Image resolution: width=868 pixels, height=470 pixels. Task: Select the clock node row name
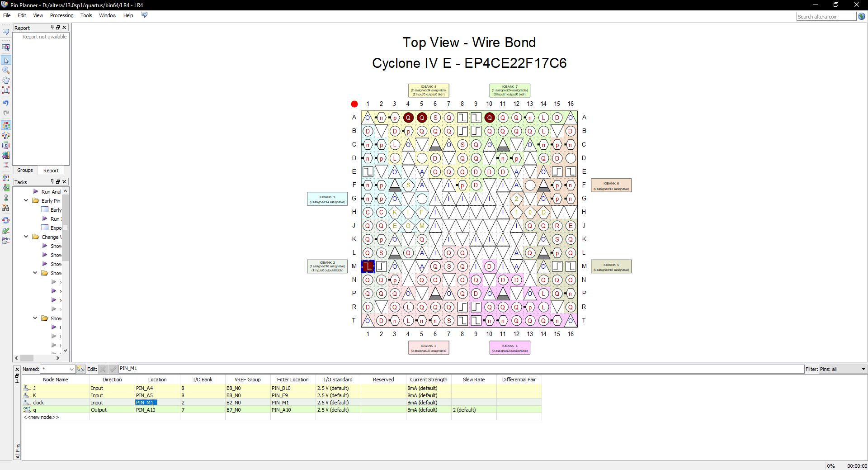38,403
